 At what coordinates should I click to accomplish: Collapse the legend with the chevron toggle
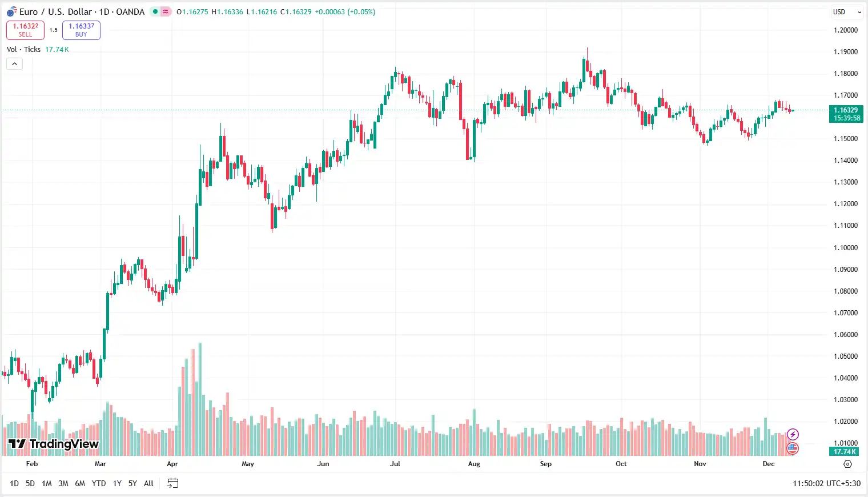coord(14,63)
